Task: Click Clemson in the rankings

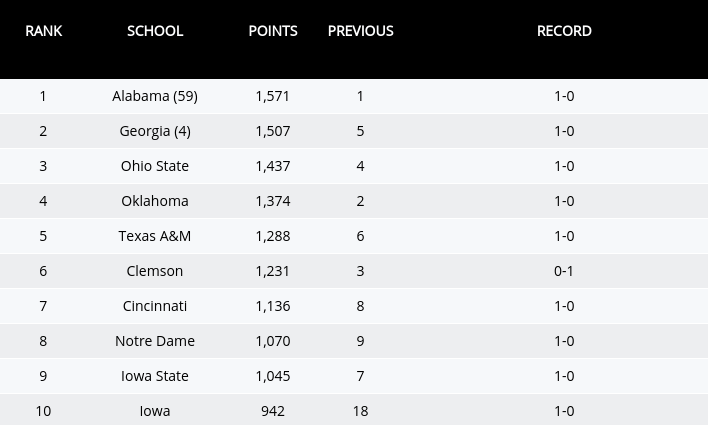Action: 155,271
